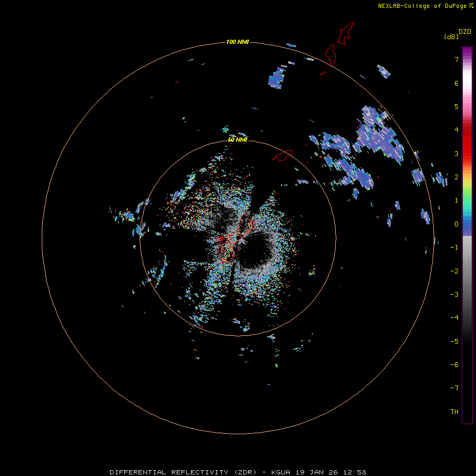Image resolution: width=476 pixels, height=476 pixels.
Task: Click the NEXLAB-College of DuPage credit text
Action: (422, 6)
